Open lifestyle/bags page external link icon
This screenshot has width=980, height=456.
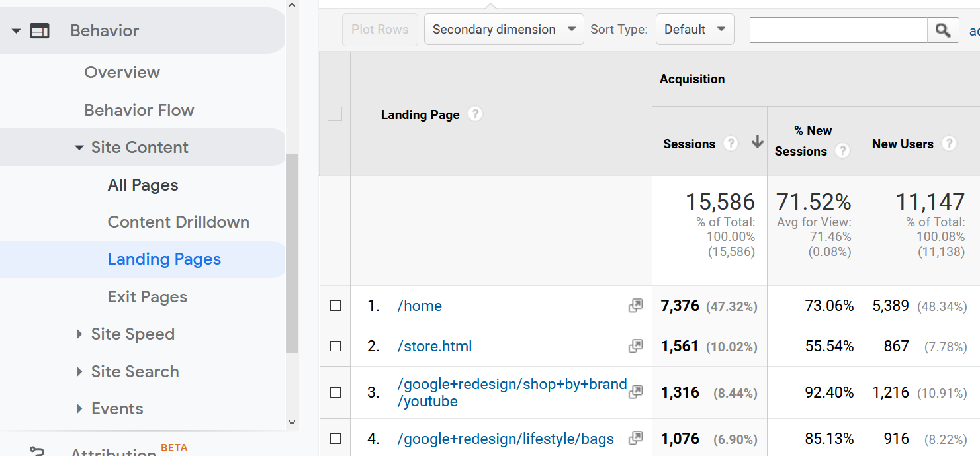(635, 438)
